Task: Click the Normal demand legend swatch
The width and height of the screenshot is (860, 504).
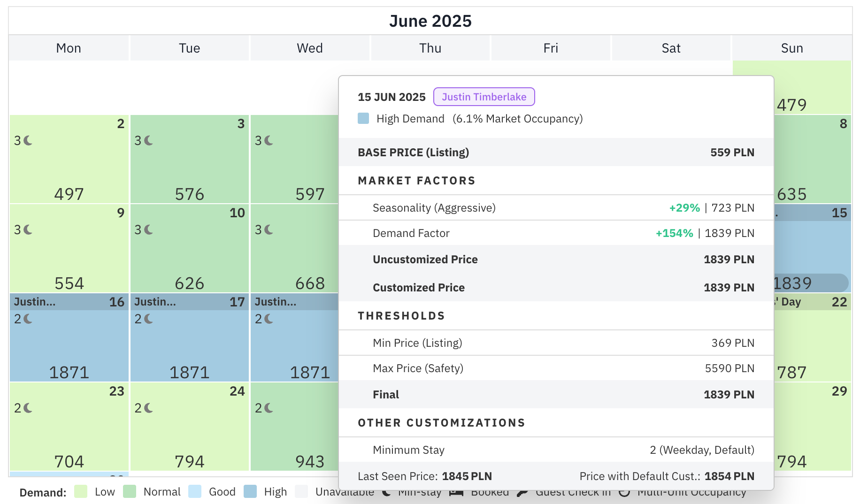Action: coord(130,491)
